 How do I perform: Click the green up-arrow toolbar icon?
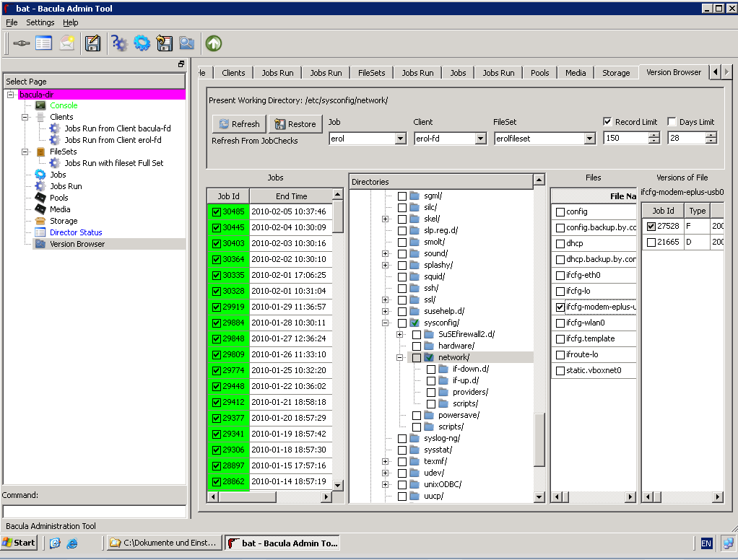click(x=213, y=43)
